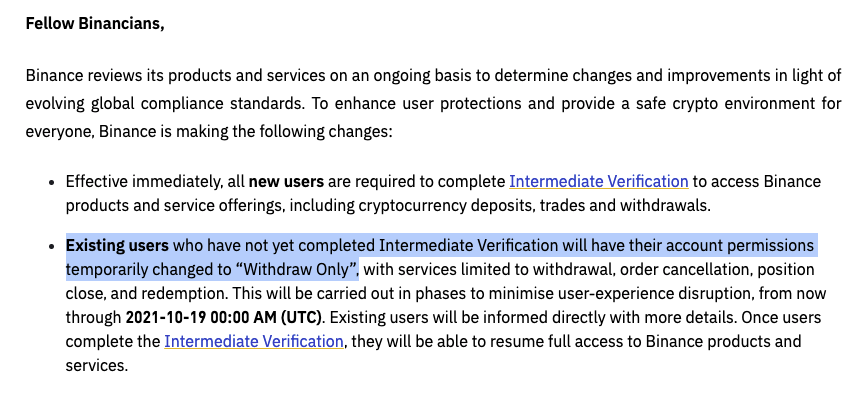Open Intermediate Verification link after 'complete the'
The height and width of the screenshot is (402, 861).
tap(254, 342)
